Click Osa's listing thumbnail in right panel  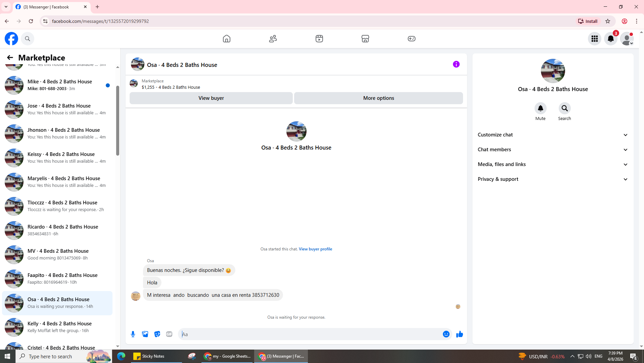pyautogui.click(x=553, y=71)
